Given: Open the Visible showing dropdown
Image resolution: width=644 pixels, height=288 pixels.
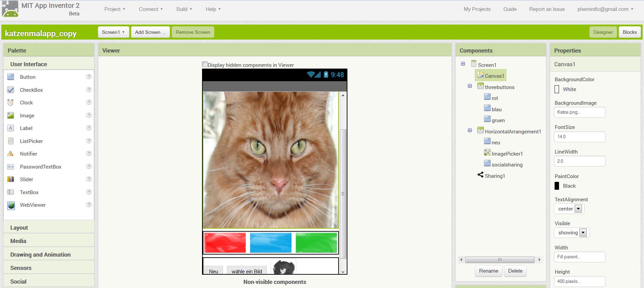Looking at the screenshot, I should coord(572,233).
